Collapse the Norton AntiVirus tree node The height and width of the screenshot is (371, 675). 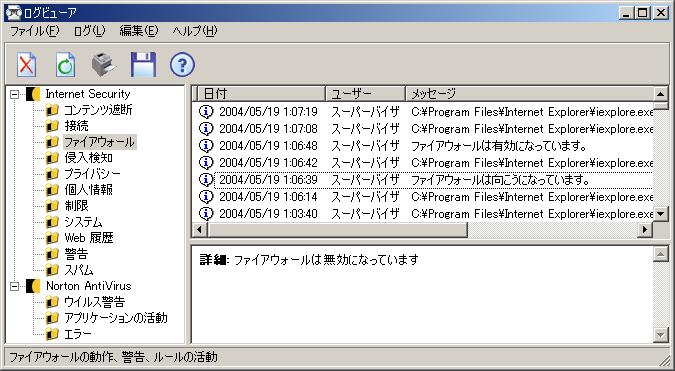point(15,286)
